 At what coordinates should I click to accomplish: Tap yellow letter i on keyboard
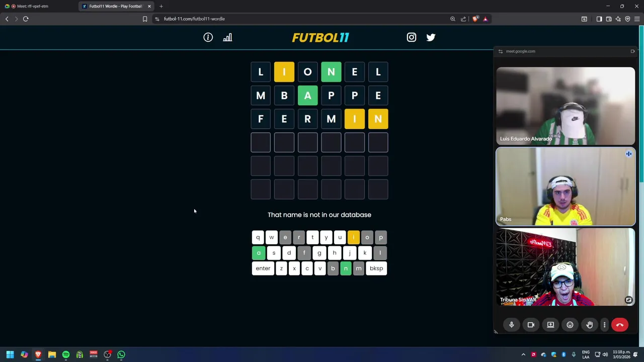353,237
